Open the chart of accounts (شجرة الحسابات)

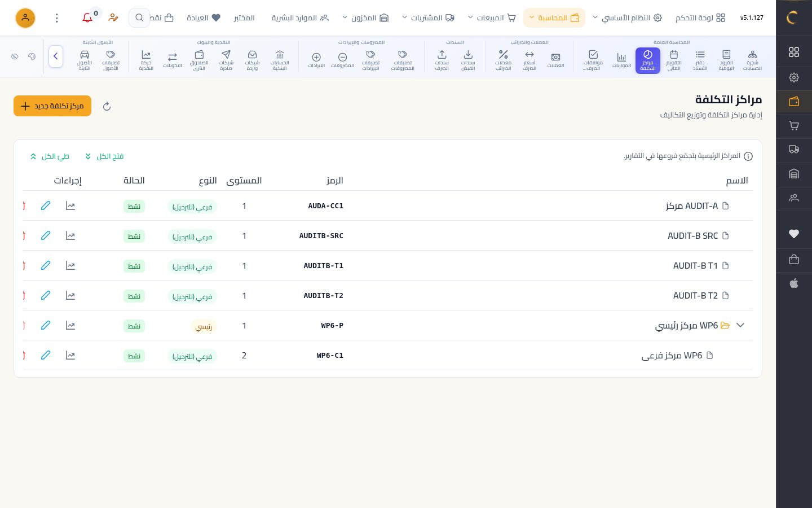click(x=752, y=60)
